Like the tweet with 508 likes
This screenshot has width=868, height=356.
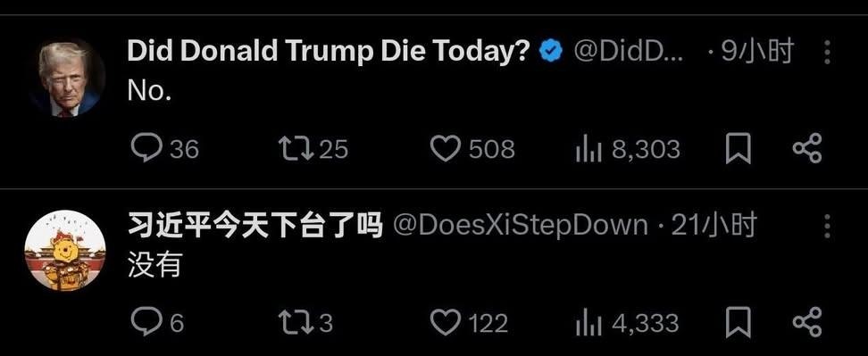pyautogui.click(x=446, y=149)
